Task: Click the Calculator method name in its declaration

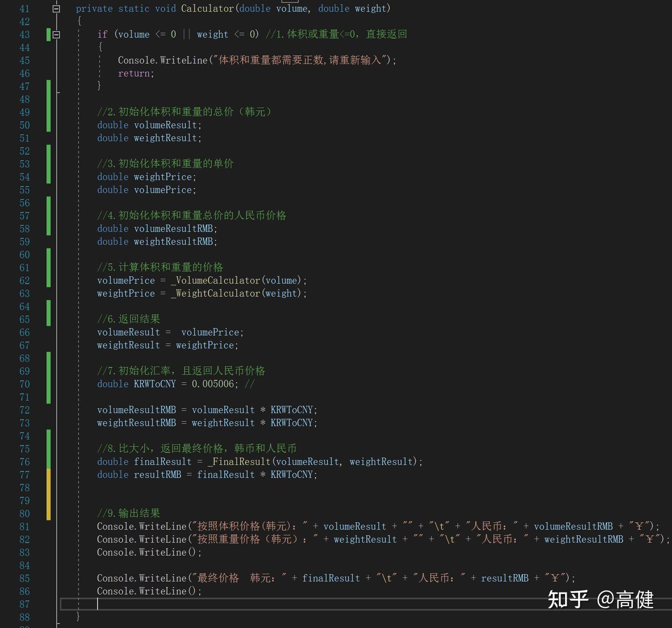Action: click(x=207, y=8)
